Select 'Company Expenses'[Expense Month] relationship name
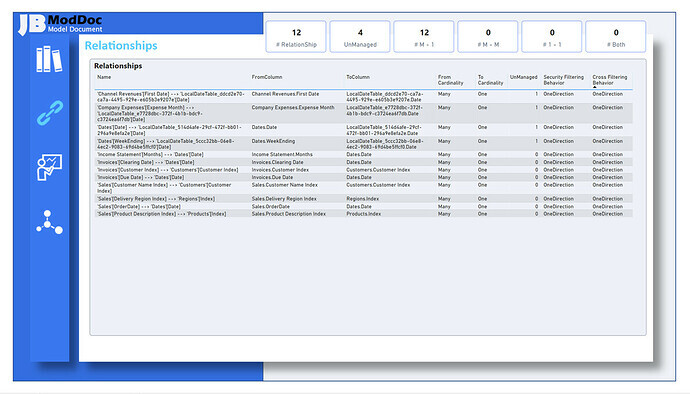Viewport: 690px width, 394px height. [150, 113]
